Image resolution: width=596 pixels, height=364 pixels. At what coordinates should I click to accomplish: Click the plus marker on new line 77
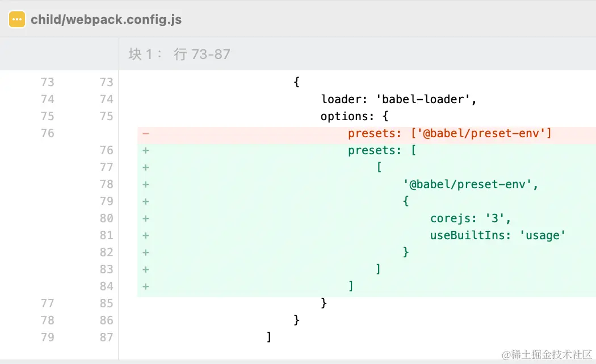145,167
